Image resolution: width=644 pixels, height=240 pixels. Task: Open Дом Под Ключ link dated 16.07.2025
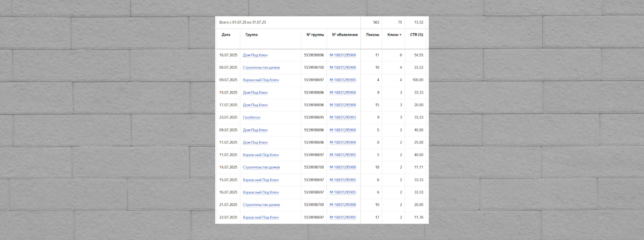click(255, 55)
